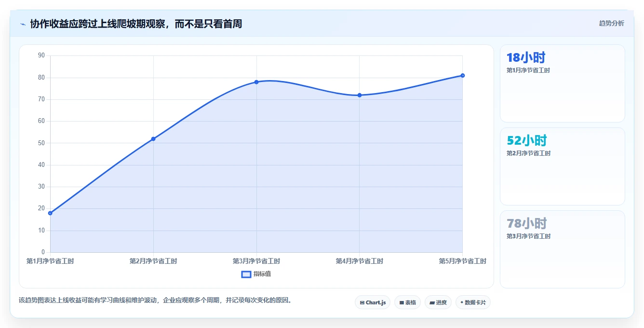Screen dimensions: 644x328
Task: Click y-axis value 0
Action: coord(43,252)
